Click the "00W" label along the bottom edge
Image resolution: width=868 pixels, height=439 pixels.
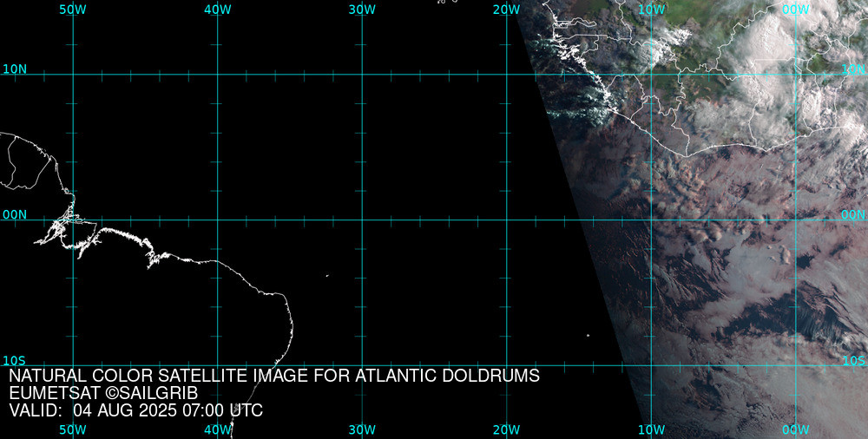coord(796,430)
